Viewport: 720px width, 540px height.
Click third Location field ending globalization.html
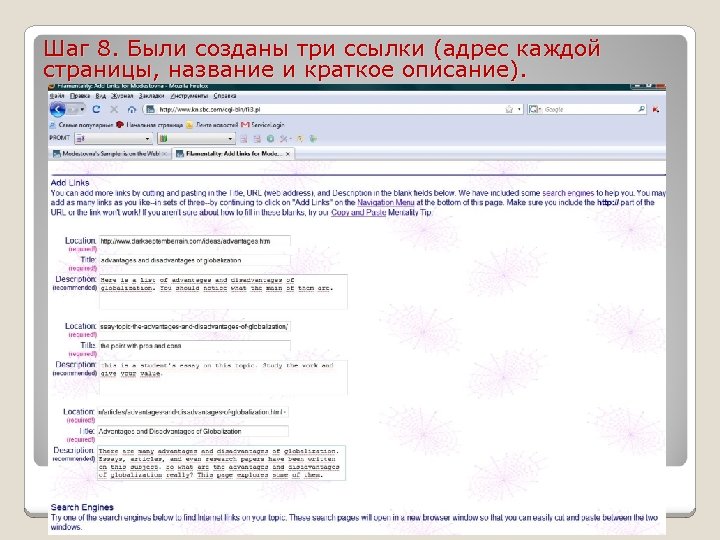[x=193, y=412]
